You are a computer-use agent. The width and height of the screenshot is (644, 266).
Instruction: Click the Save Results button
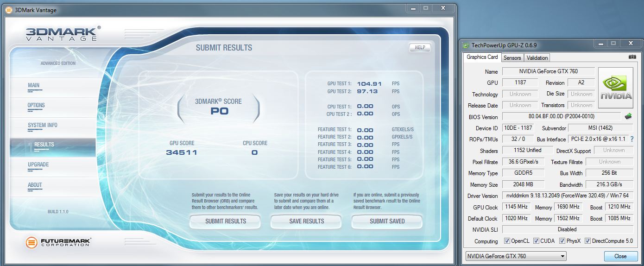tap(306, 222)
